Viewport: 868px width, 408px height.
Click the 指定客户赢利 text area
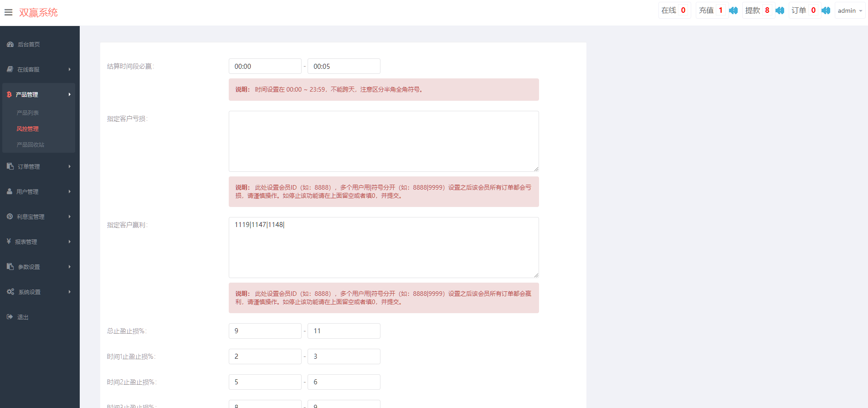[x=383, y=248]
